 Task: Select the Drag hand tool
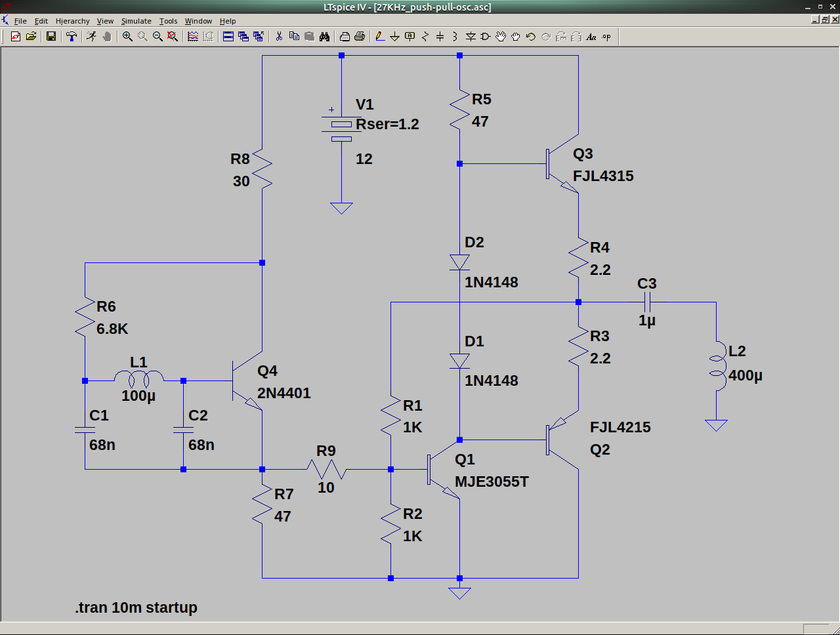516,37
